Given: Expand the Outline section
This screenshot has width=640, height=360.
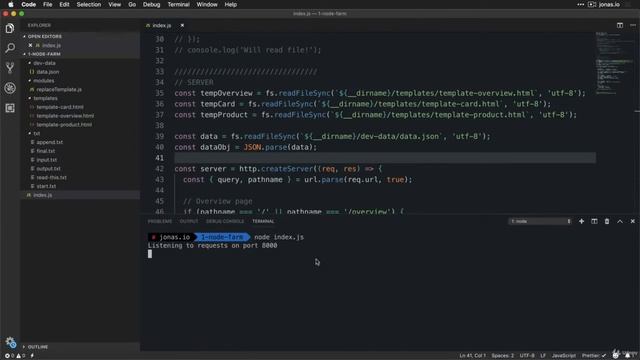Looking at the screenshot, I should click(38, 347).
